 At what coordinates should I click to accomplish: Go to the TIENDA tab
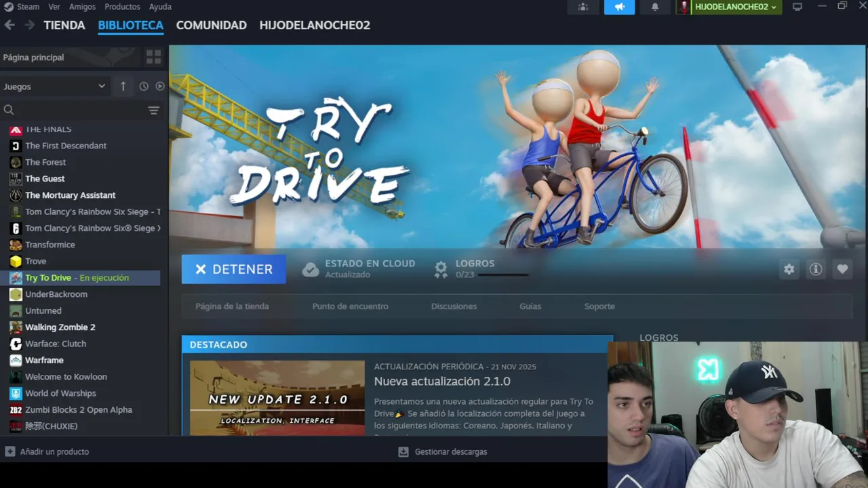(64, 25)
